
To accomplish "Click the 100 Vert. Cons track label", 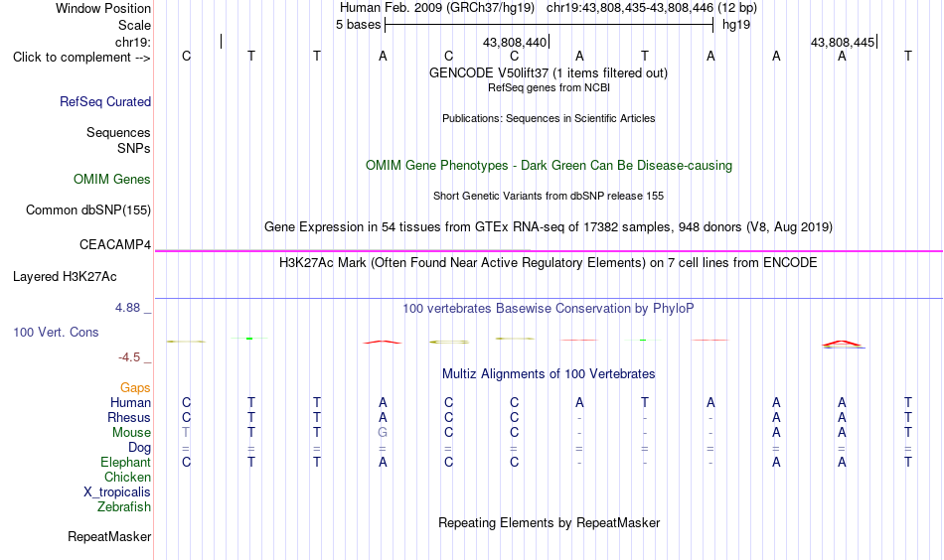I will (x=56, y=332).
